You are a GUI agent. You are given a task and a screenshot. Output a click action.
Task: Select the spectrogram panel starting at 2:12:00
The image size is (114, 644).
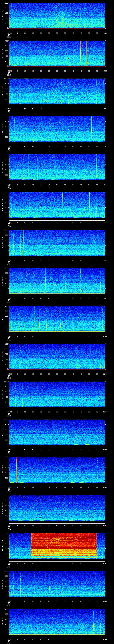pos(57,432)
